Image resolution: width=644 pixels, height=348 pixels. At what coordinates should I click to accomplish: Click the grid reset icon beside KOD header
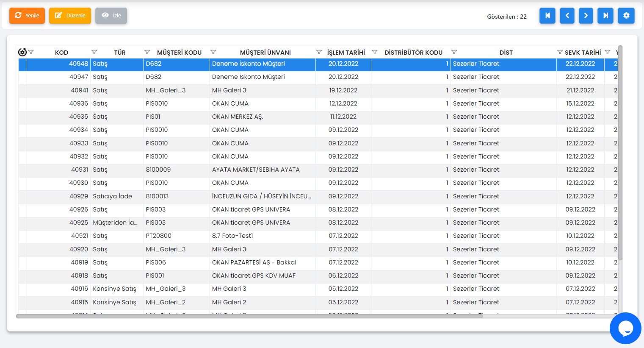click(x=22, y=52)
